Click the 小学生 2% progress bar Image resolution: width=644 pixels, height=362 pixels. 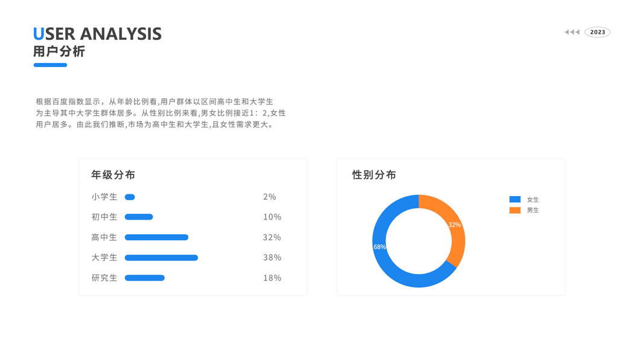pos(130,197)
